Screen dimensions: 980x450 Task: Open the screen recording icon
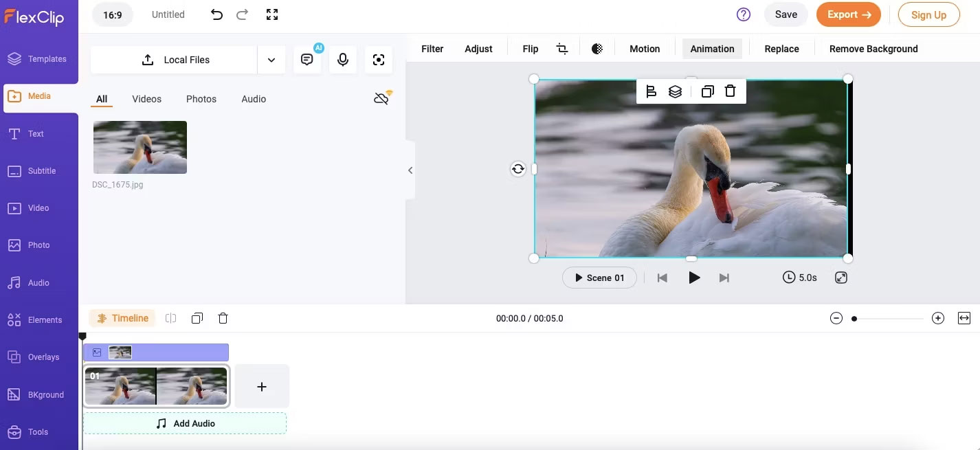[x=378, y=60]
